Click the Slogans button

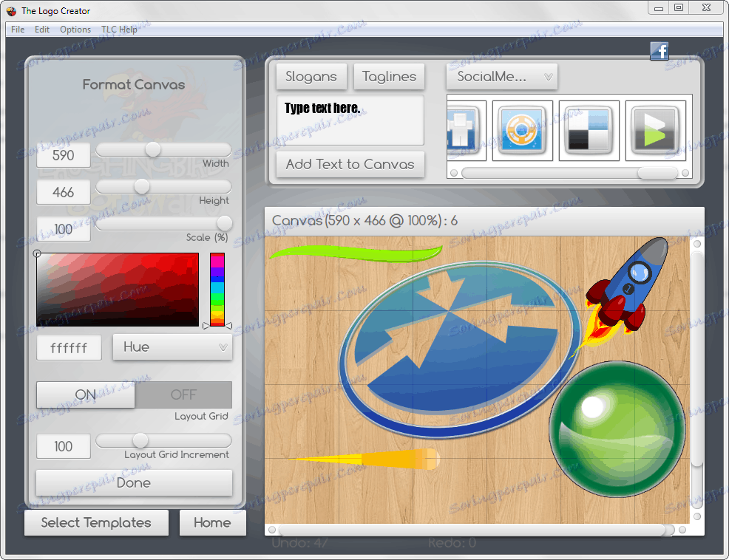tap(311, 77)
